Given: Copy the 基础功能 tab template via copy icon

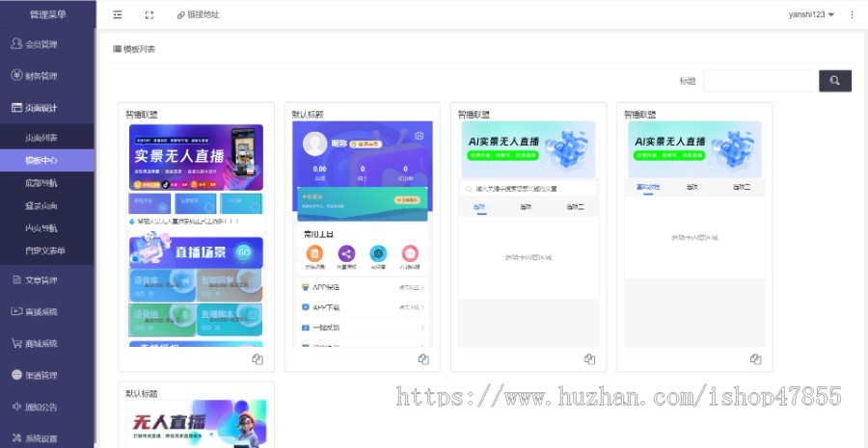Looking at the screenshot, I should coord(755,359).
